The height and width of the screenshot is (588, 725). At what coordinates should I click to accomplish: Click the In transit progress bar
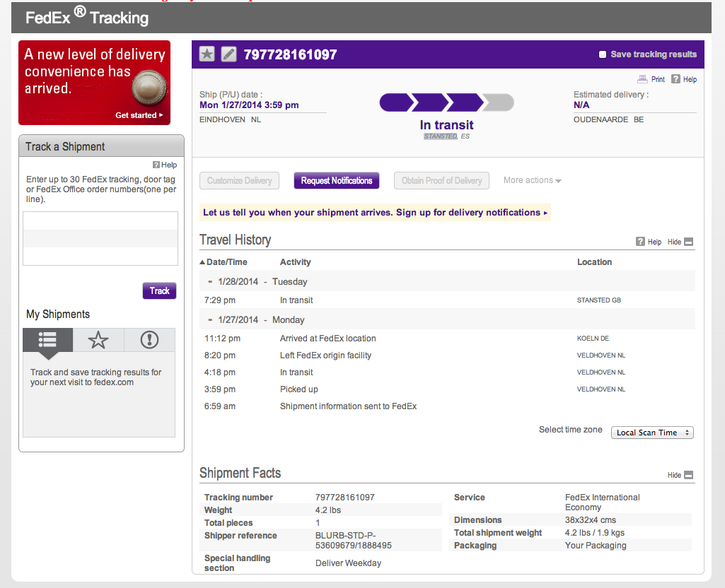click(x=446, y=102)
